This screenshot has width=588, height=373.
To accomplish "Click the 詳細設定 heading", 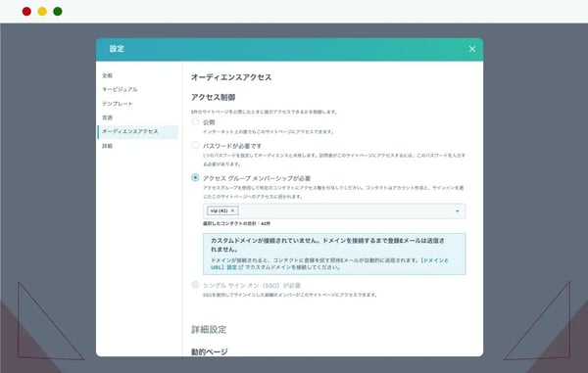I will coord(209,330).
